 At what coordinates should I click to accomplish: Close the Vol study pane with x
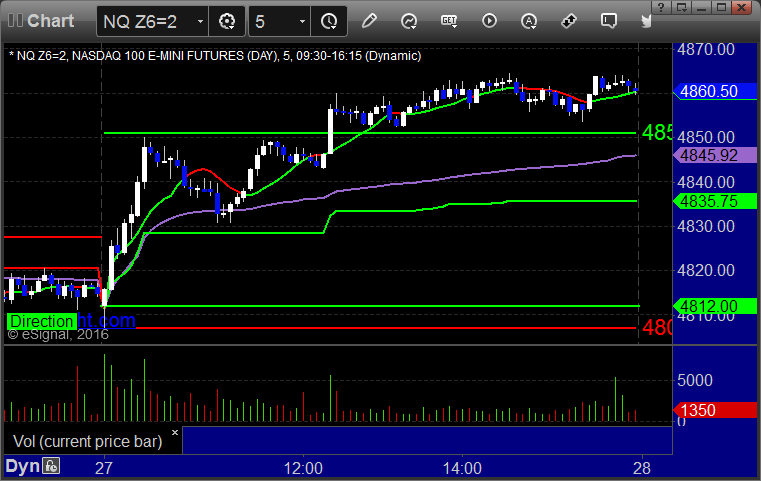[x=175, y=432]
